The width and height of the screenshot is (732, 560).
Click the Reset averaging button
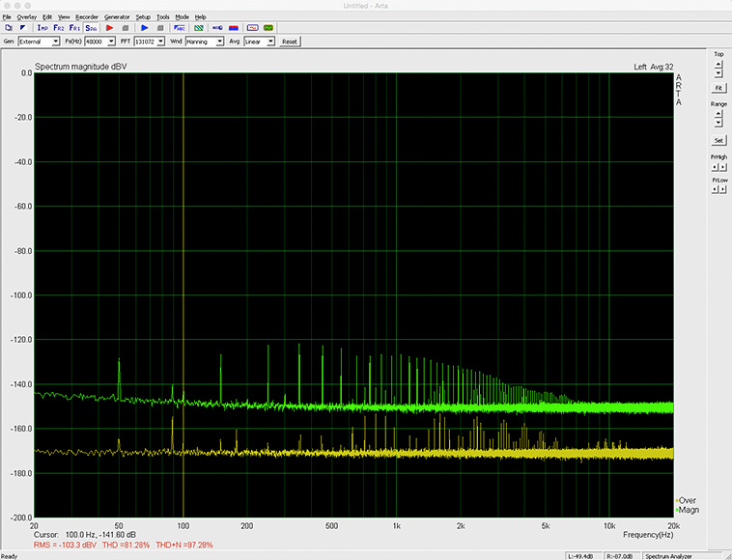pyautogui.click(x=290, y=42)
